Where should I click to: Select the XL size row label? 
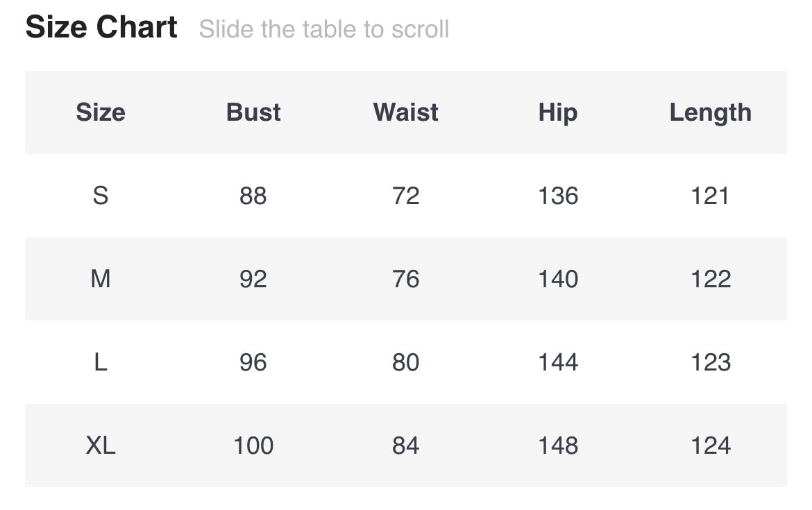tap(101, 445)
